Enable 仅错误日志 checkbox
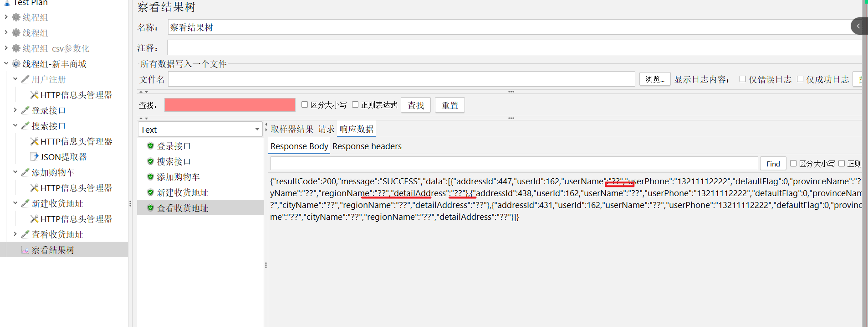 tap(743, 79)
